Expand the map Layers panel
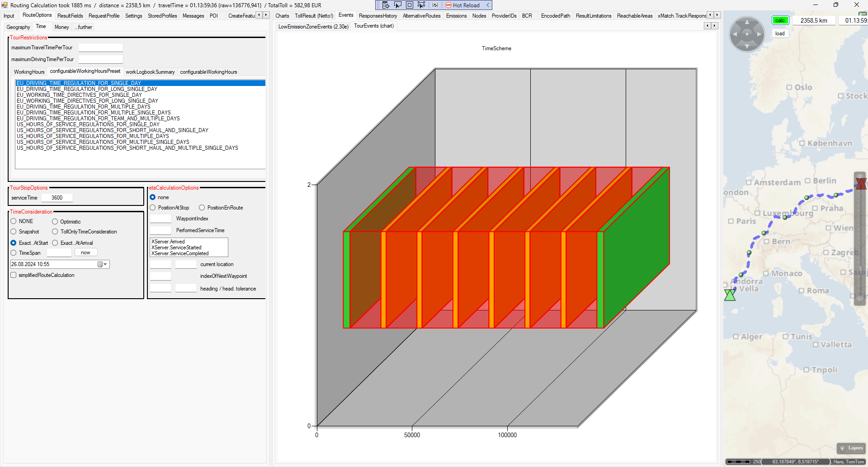The image size is (868, 467). tap(851, 448)
